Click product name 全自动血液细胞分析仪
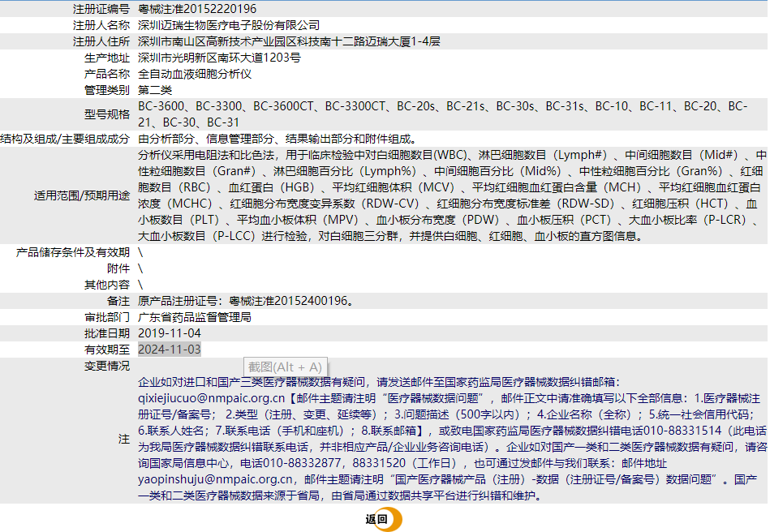The image size is (770, 532). pyautogui.click(x=195, y=74)
